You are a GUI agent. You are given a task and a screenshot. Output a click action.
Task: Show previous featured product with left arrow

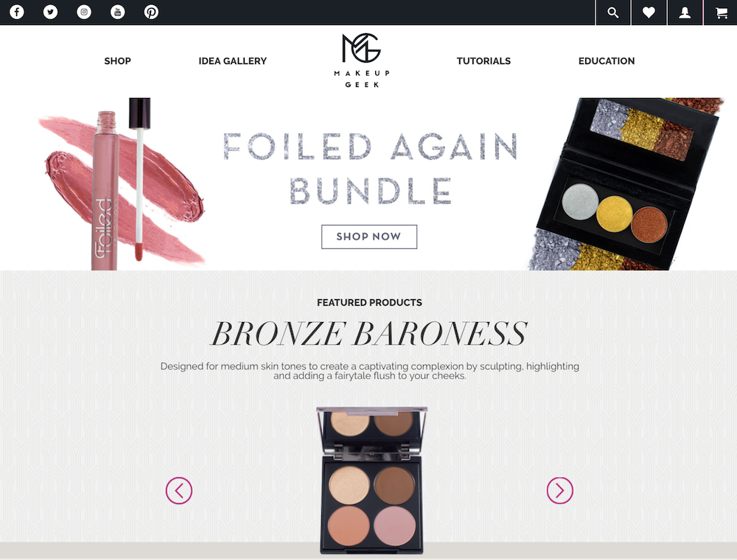pos(179,491)
